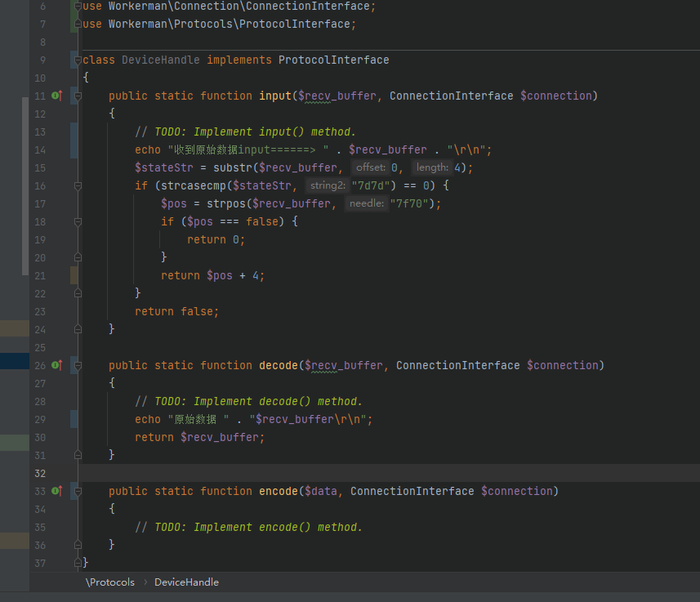Image resolution: width=700 pixels, height=602 pixels.
Task: Collapse the decode function fold on line 26
Action: pos(78,365)
